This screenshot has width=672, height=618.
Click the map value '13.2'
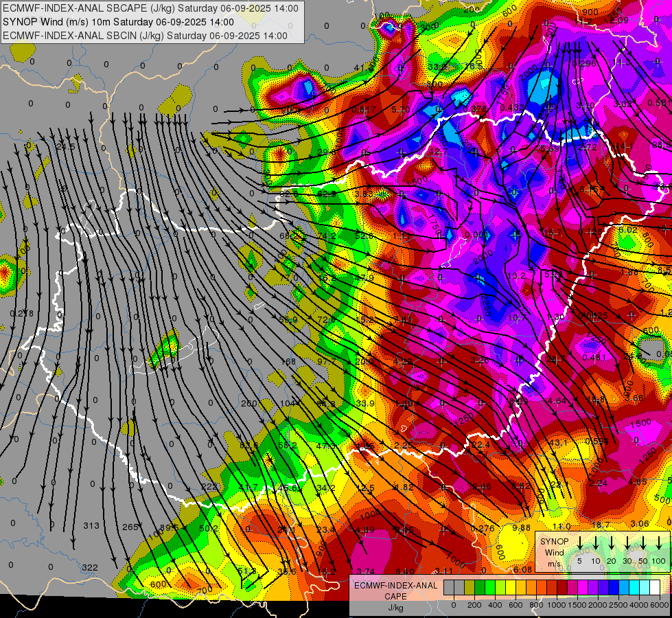click(516, 275)
